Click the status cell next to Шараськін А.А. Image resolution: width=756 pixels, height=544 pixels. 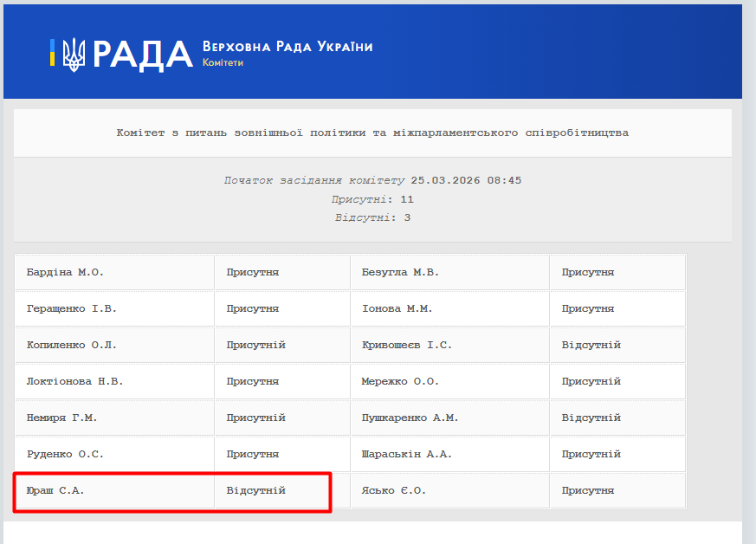click(617, 454)
